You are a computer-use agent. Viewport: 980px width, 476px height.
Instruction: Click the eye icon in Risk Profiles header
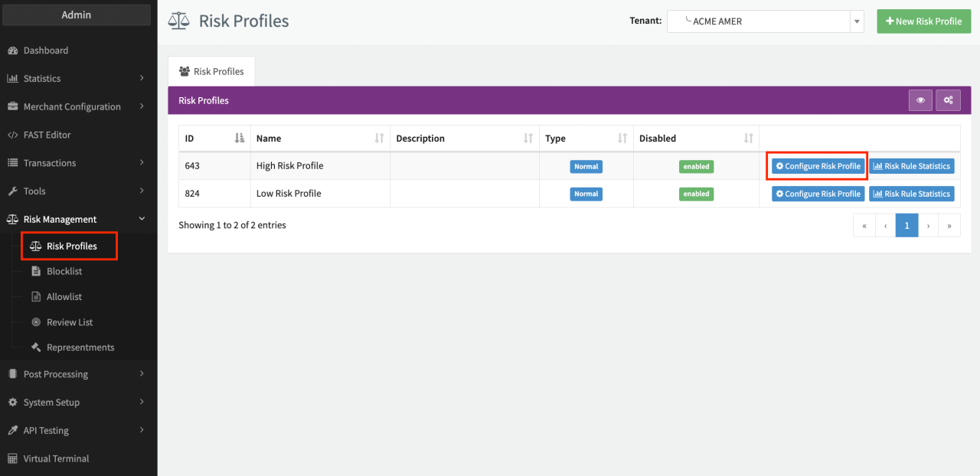[x=920, y=100]
